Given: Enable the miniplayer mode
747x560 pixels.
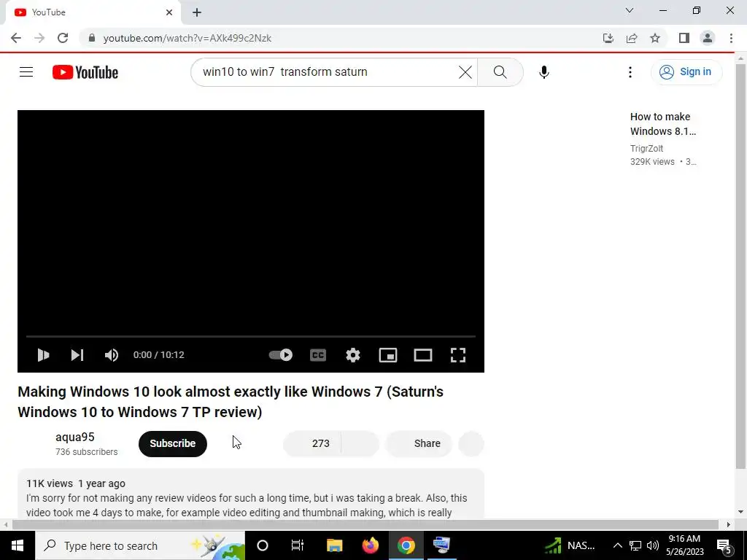Looking at the screenshot, I should [388, 355].
